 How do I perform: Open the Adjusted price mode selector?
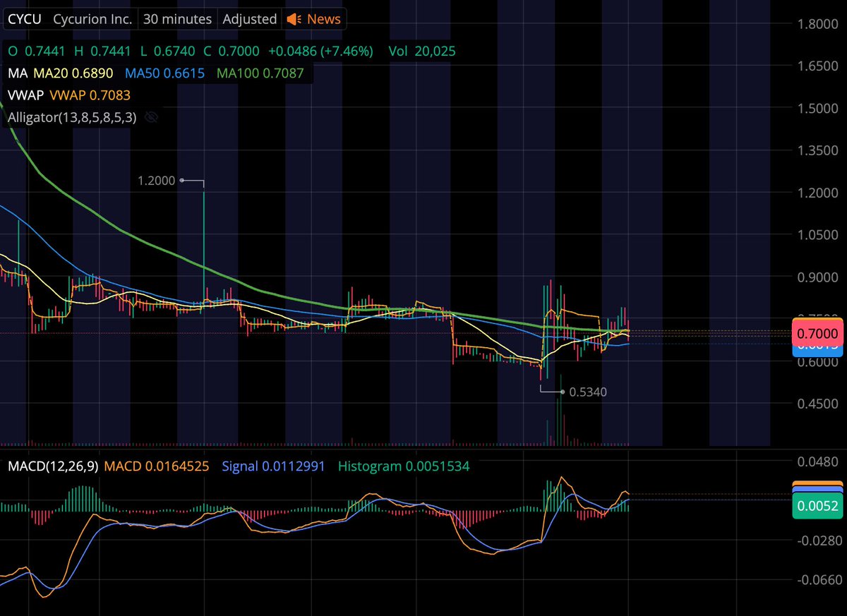click(x=249, y=19)
